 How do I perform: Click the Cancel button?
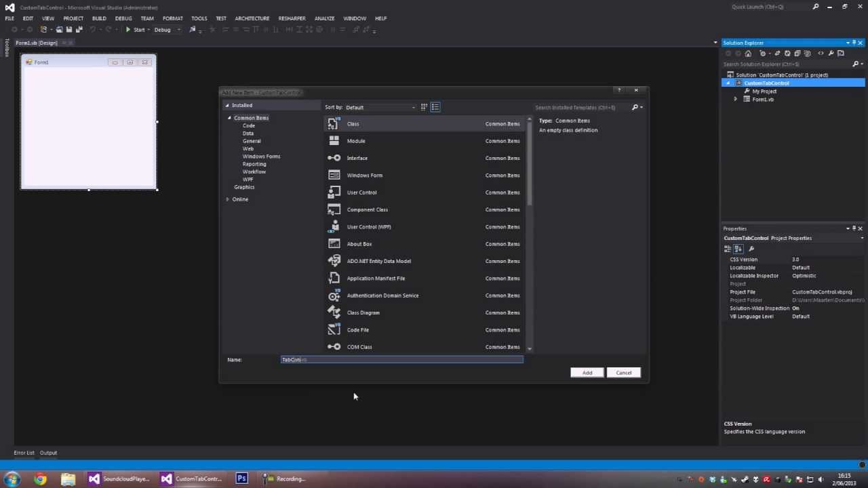pos(624,373)
